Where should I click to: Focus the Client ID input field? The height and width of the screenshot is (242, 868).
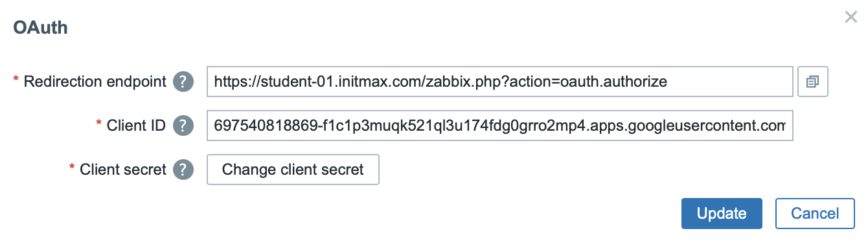pos(500,126)
